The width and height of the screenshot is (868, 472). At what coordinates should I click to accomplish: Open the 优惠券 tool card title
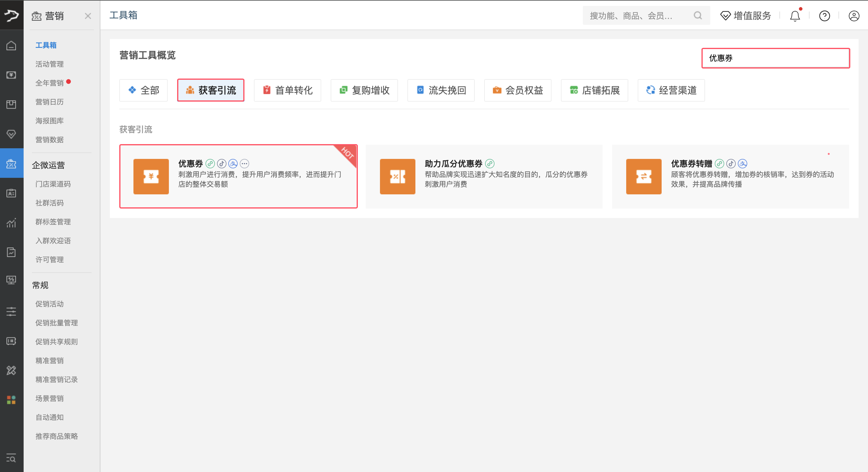tap(190, 164)
